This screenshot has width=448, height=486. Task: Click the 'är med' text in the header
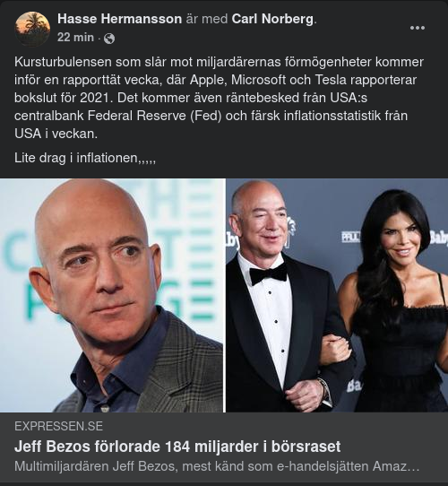[207, 19]
